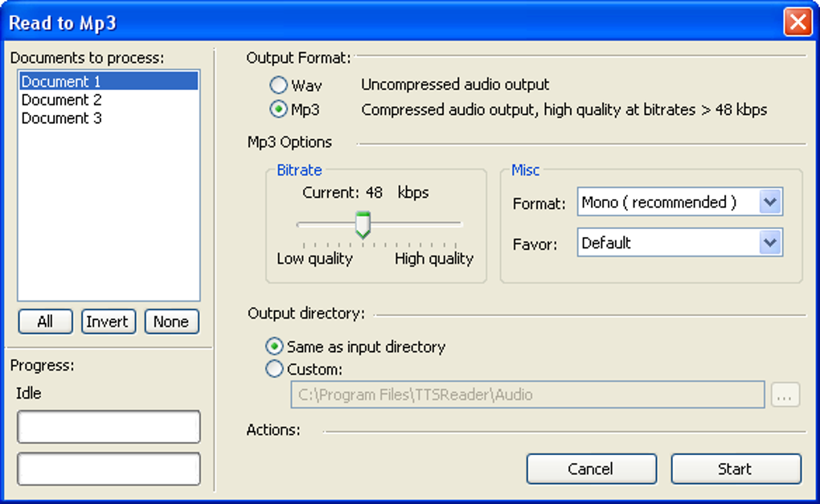Open the Format dropdown showing Mono
Image resolution: width=820 pixels, height=504 pixels.
680,202
